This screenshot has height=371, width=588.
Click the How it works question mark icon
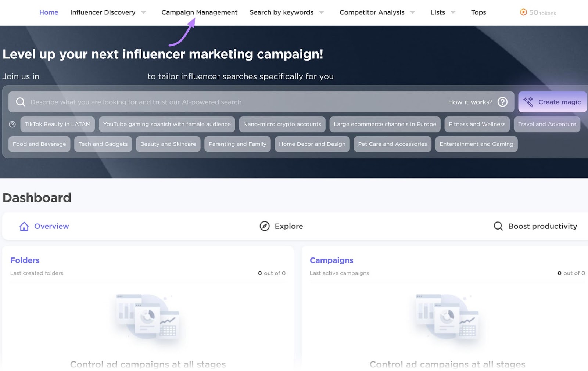click(503, 102)
